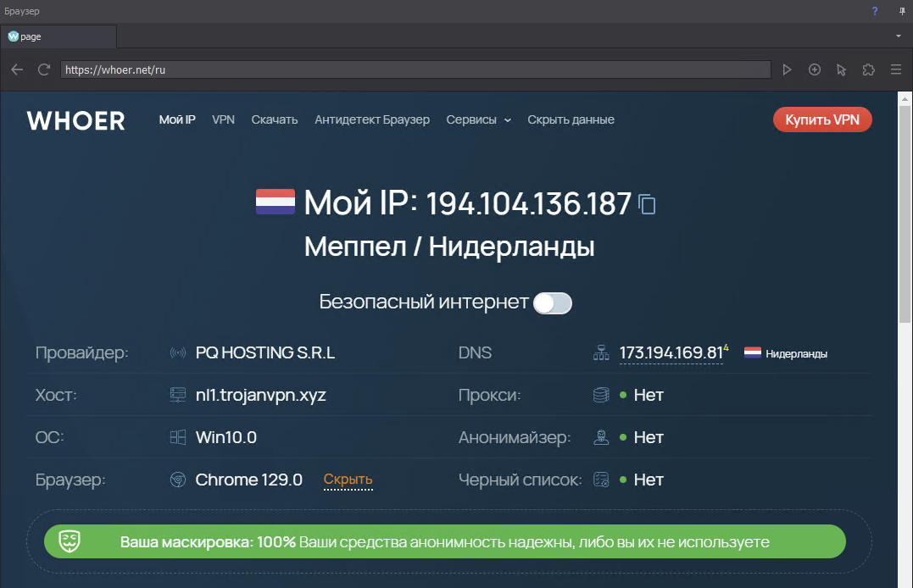Reload the whoer.net page
This screenshot has height=588, width=913.
[44, 69]
